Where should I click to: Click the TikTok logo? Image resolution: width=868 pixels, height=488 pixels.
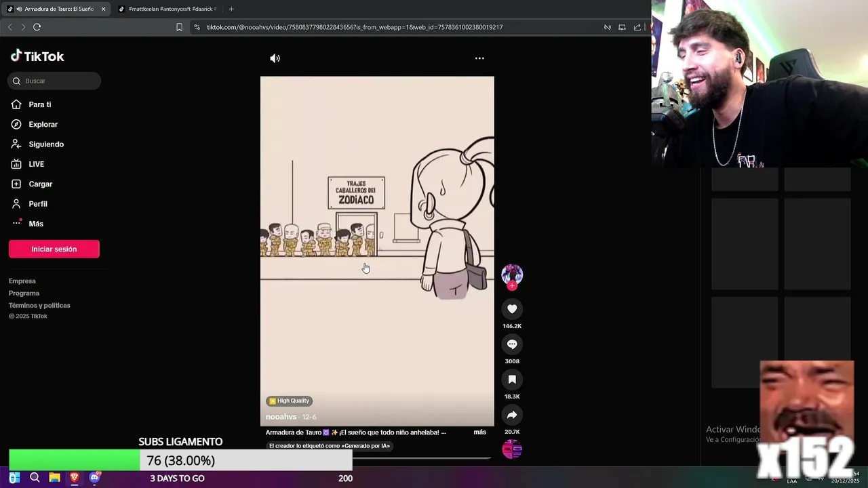pos(37,56)
